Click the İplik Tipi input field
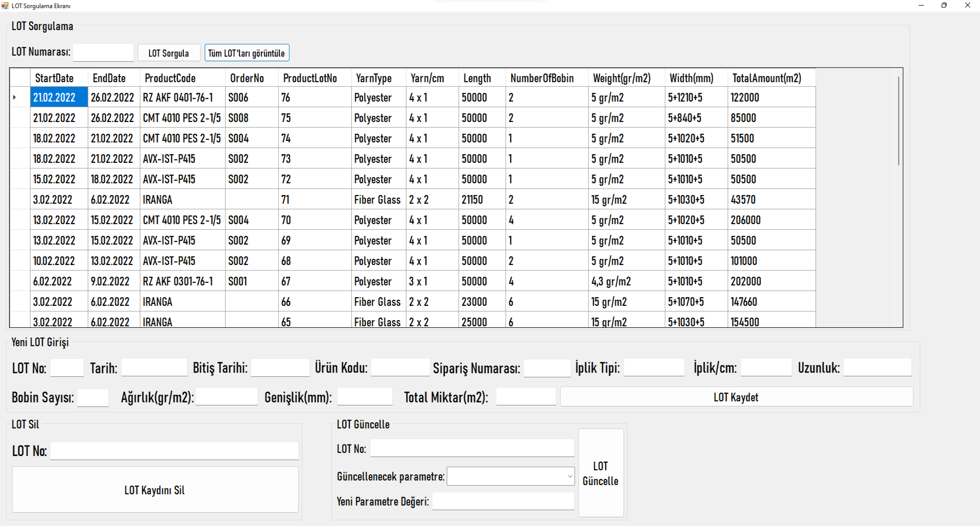 click(x=654, y=367)
